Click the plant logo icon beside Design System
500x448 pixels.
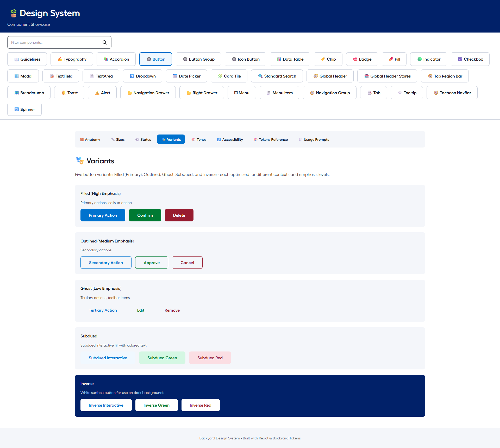14,13
